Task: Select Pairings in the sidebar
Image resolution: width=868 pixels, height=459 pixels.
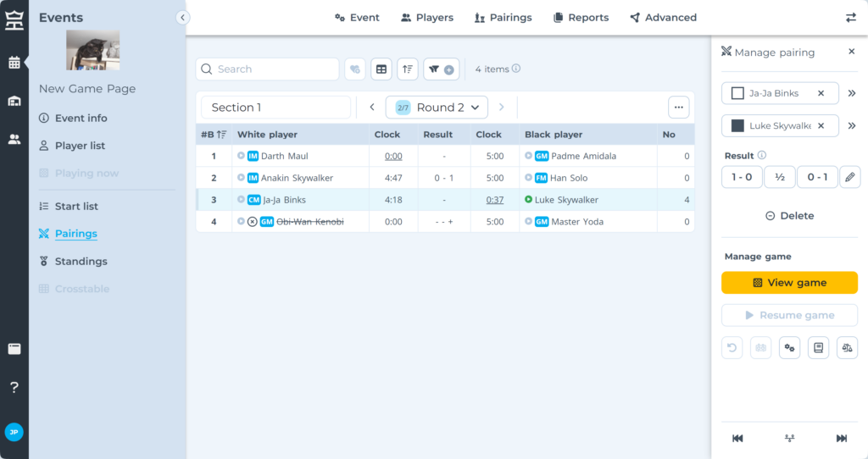Action: [68, 234]
